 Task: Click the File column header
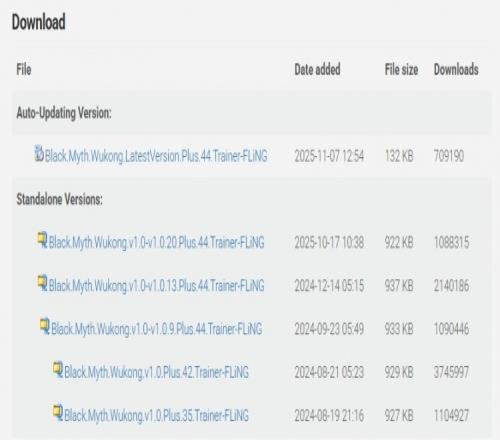[x=24, y=70]
